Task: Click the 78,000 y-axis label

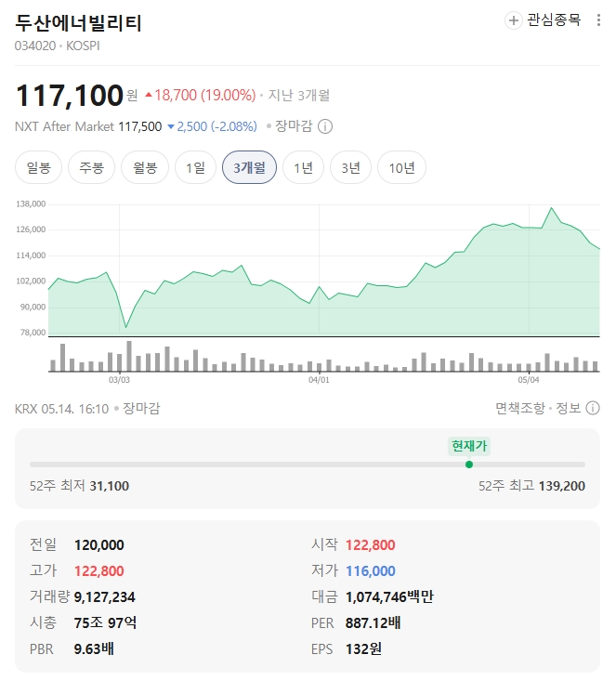Action: point(33,333)
